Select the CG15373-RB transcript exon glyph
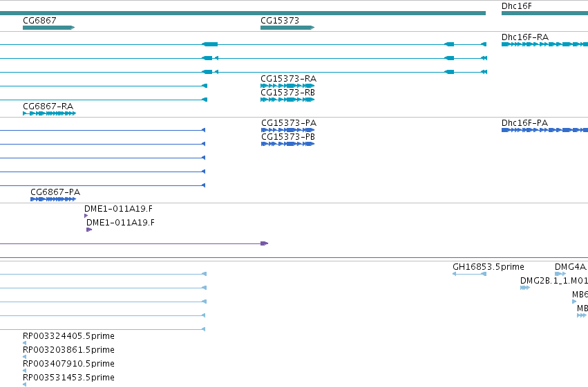The height and width of the screenshot is (388, 588). click(x=287, y=100)
